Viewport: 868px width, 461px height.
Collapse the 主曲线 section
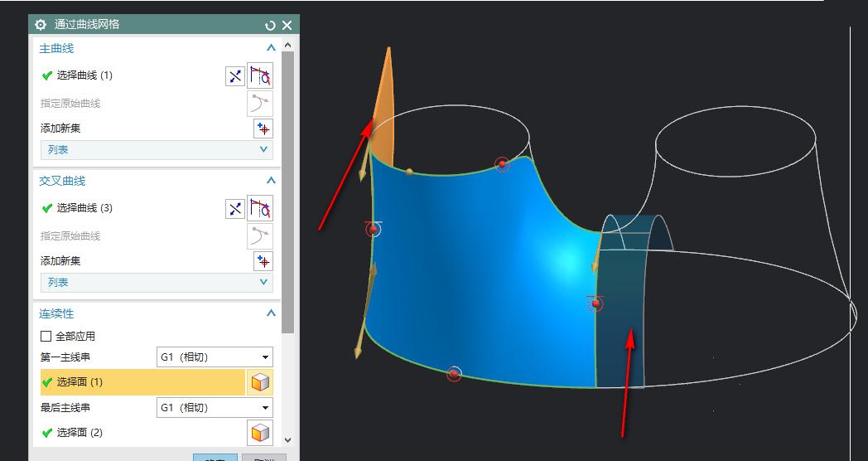[x=271, y=48]
